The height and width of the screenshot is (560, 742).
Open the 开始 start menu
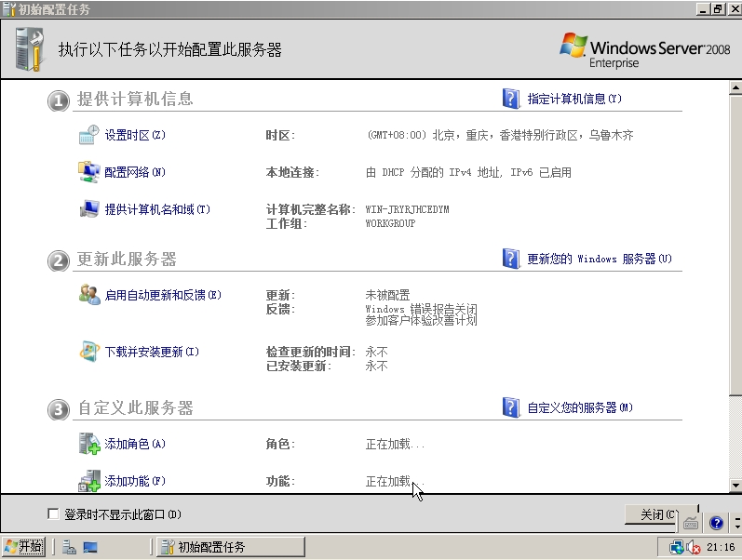coord(23,547)
